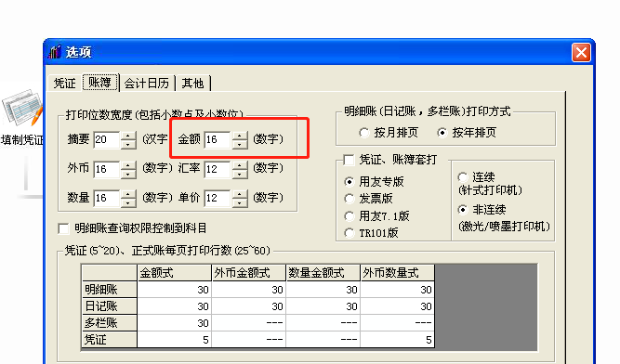Pick the TR101版 radio option

point(349,233)
